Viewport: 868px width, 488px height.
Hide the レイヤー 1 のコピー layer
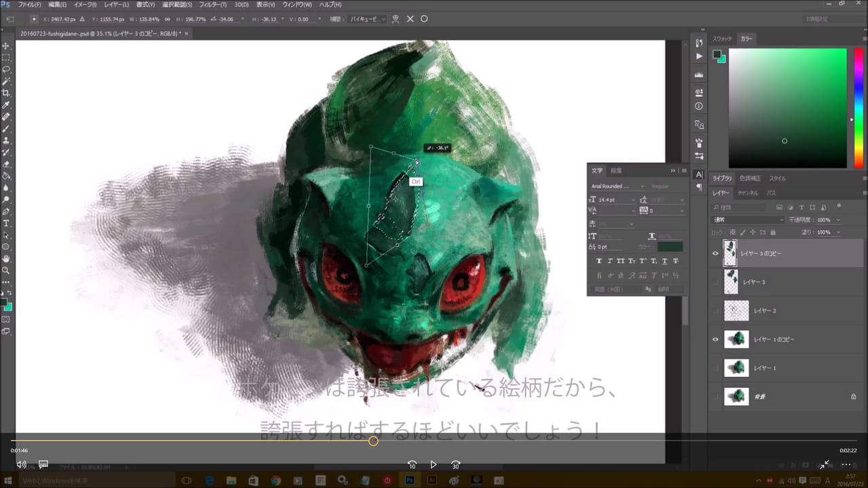(x=715, y=340)
